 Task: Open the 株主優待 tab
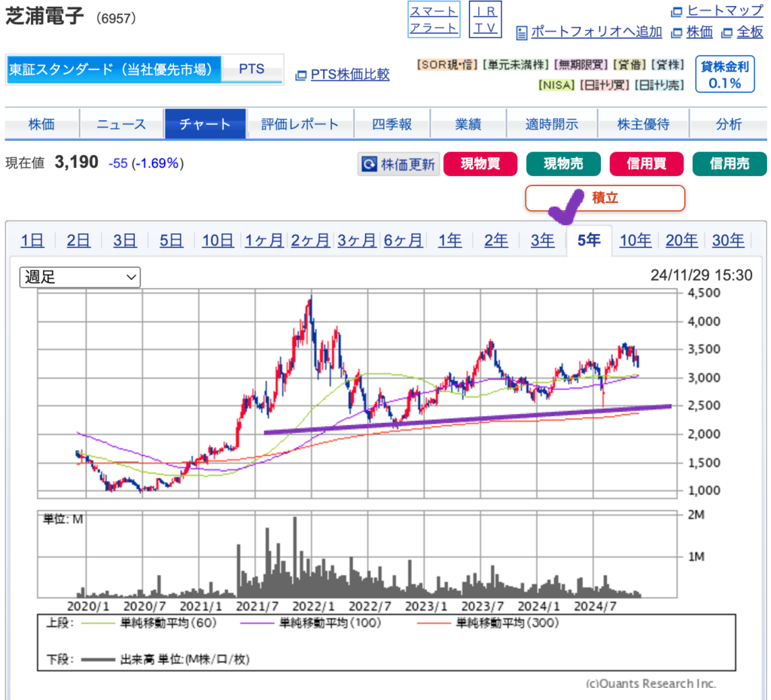point(643,124)
